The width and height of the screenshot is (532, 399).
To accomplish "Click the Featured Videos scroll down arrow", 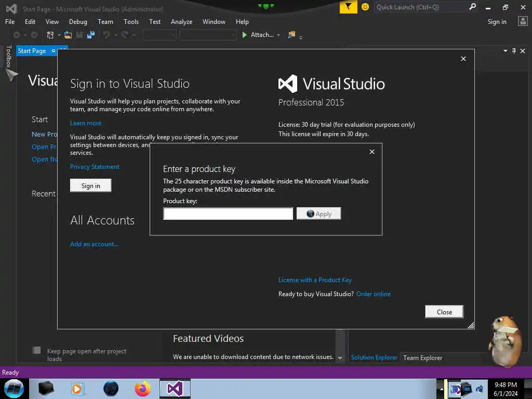I will tap(340, 357).
